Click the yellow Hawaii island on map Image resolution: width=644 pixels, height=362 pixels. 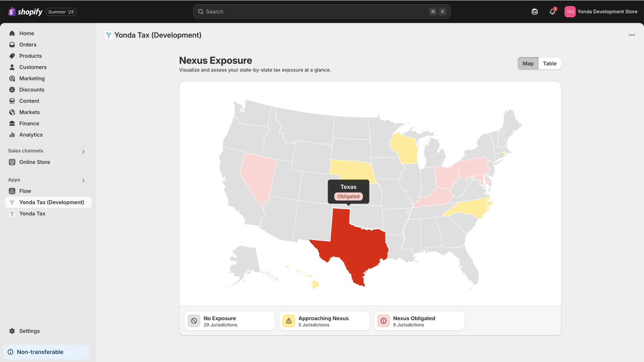pos(315,285)
